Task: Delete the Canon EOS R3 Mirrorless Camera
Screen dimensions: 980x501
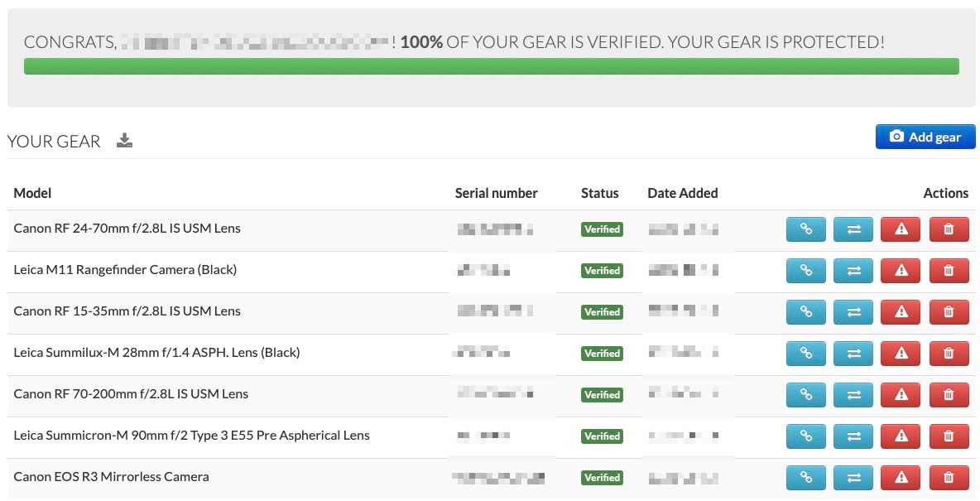Action: tap(949, 477)
